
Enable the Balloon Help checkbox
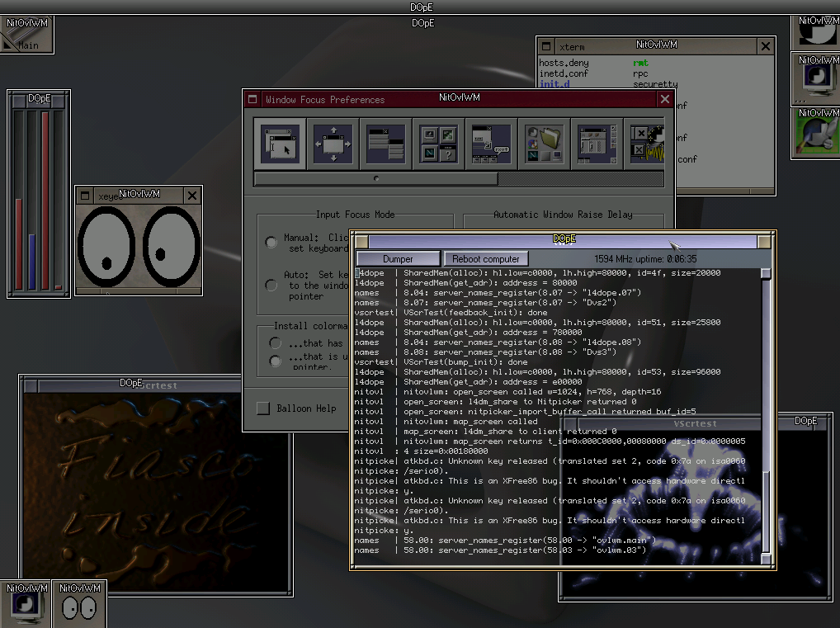click(263, 408)
